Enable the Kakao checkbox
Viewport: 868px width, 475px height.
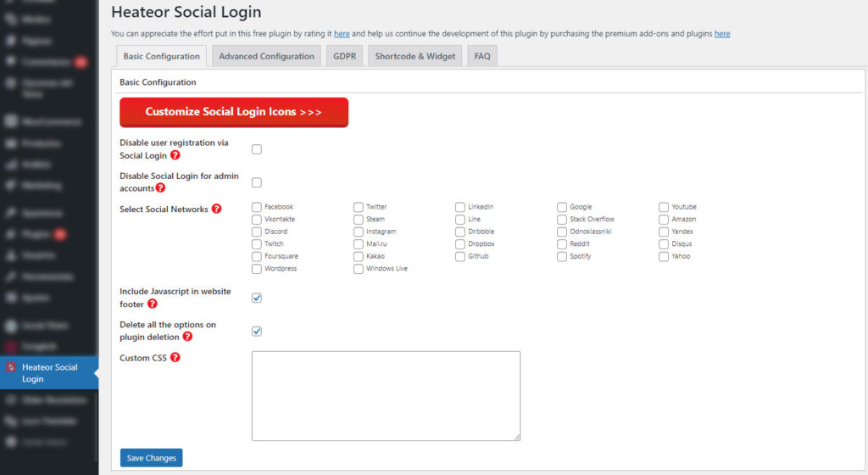pos(359,257)
